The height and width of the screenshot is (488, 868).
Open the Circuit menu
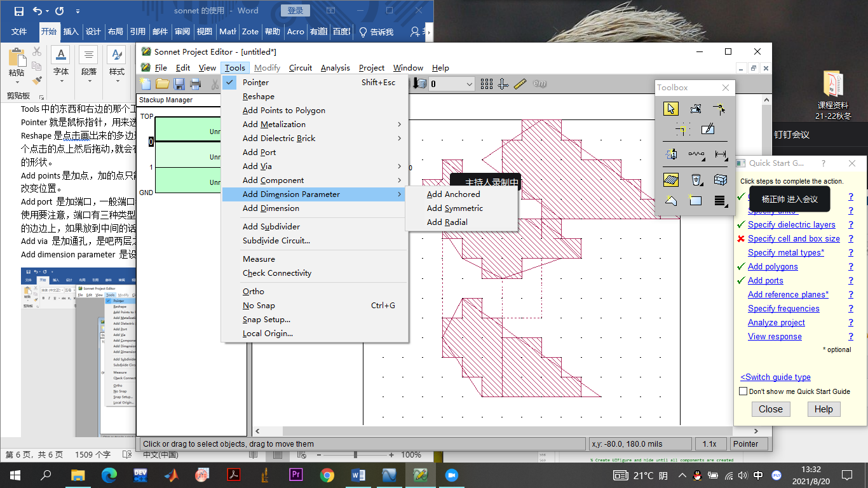point(301,68)
